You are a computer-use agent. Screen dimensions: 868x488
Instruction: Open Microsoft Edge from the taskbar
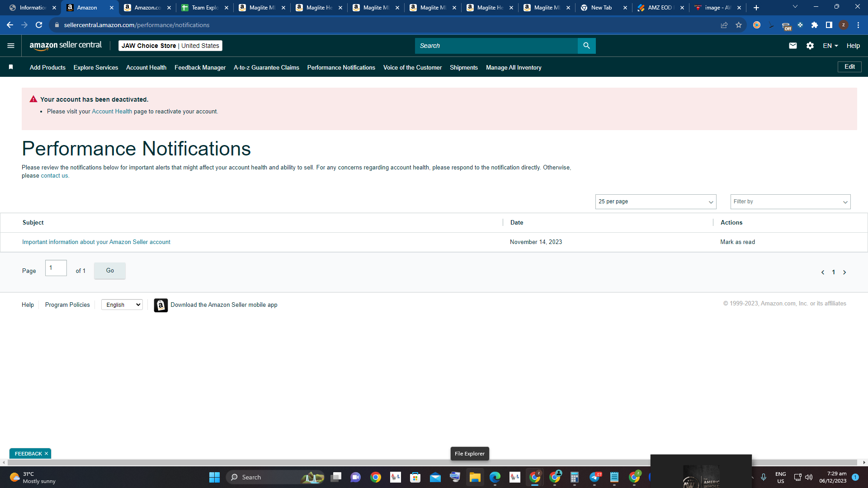[495, 477]
